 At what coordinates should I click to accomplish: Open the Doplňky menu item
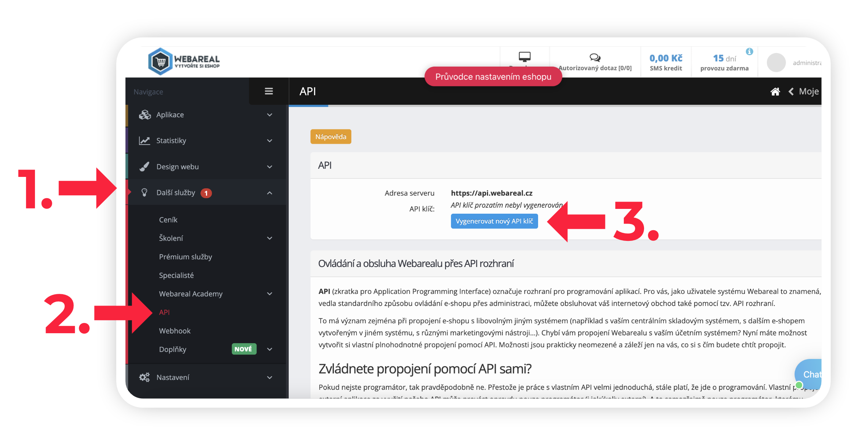pyautogui.click(x=172, y=349)
